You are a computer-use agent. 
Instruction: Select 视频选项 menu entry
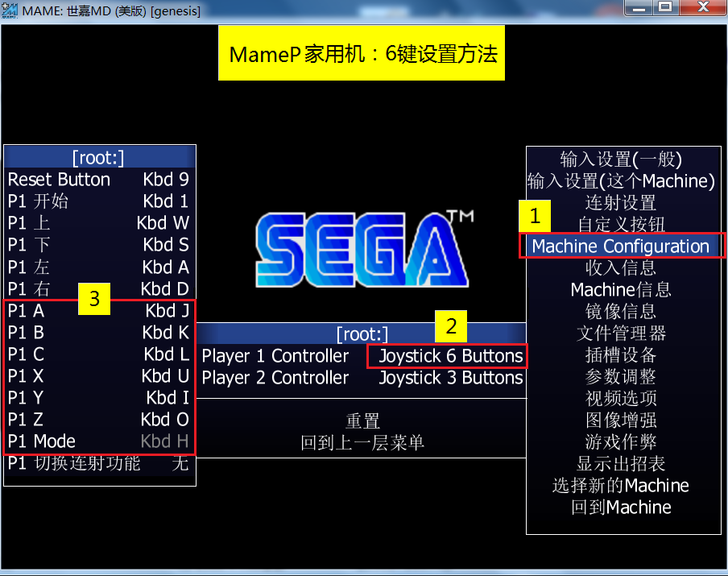coord(621,399)
